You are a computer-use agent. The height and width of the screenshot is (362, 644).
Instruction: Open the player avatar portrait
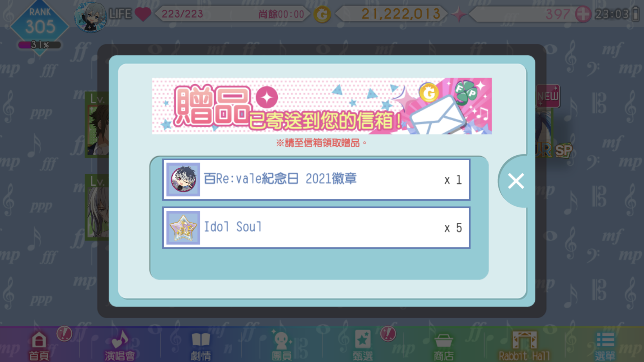point(90,17)
